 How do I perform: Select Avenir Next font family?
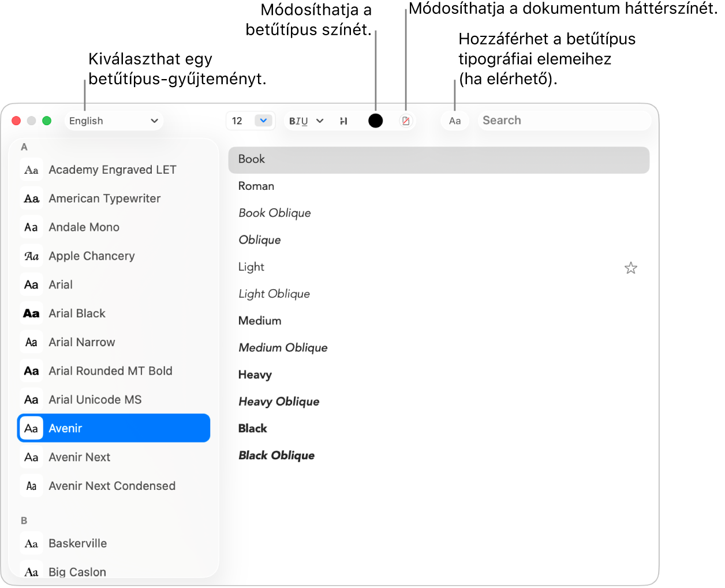pyautogui.click(x=114, y=457)
